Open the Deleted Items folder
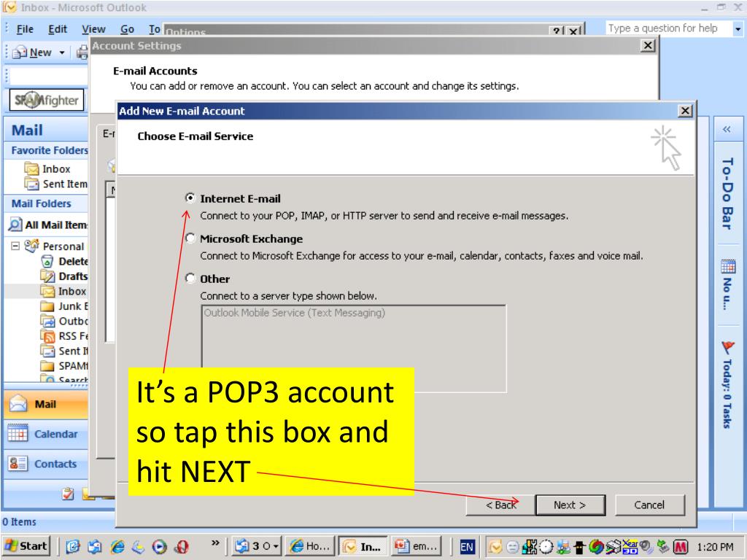 [65, 261]
